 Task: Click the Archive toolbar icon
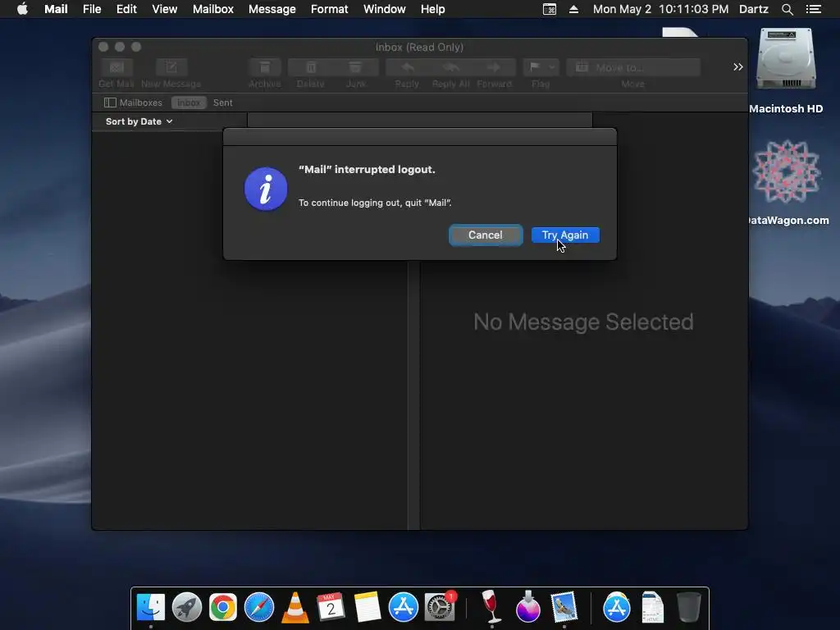point(265,67)
